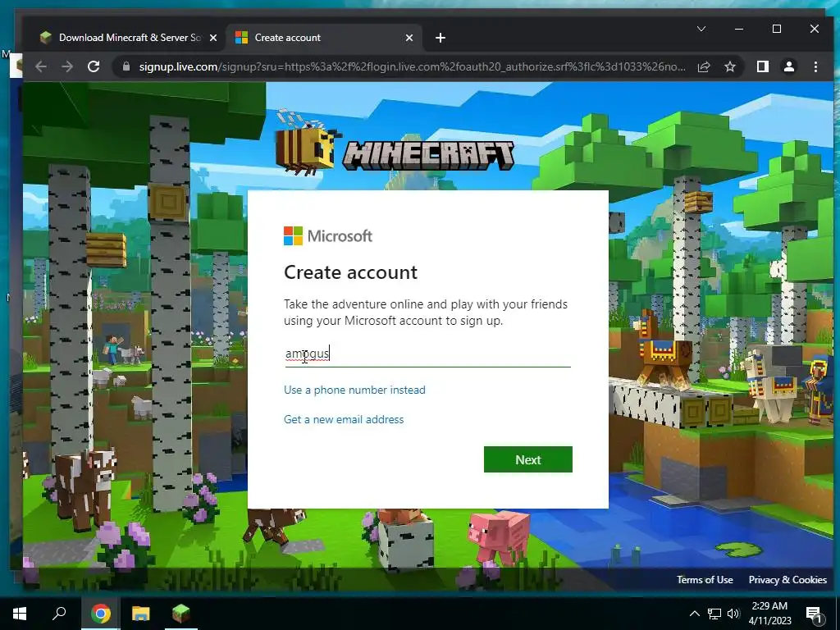Viewport: 840px width, 630px height.
Task: Select the Create account tab
Action: [323, 38]
